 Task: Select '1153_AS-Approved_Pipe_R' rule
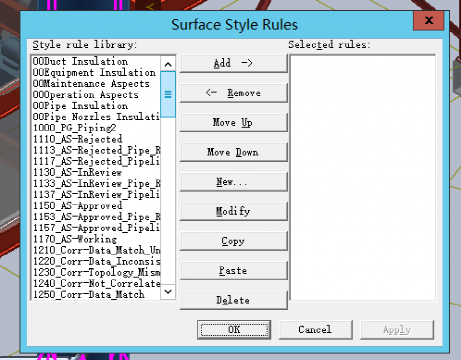point(95,217)
